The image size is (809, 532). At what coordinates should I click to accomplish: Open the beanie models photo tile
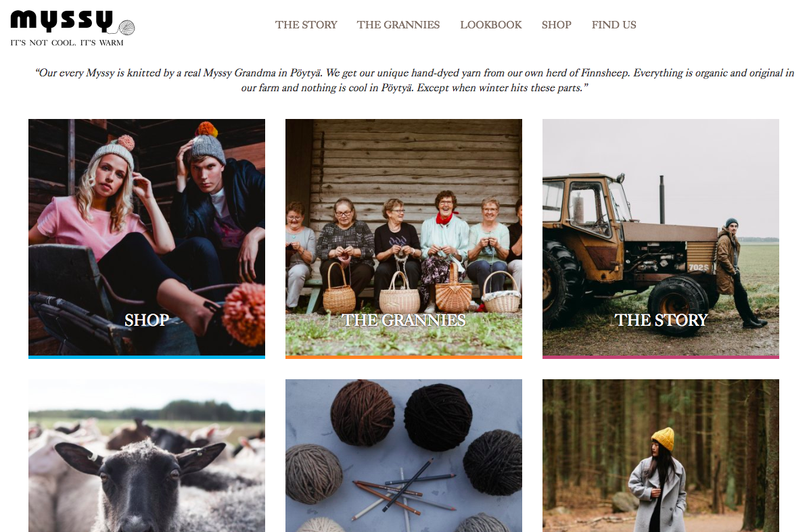pos(147,237)
